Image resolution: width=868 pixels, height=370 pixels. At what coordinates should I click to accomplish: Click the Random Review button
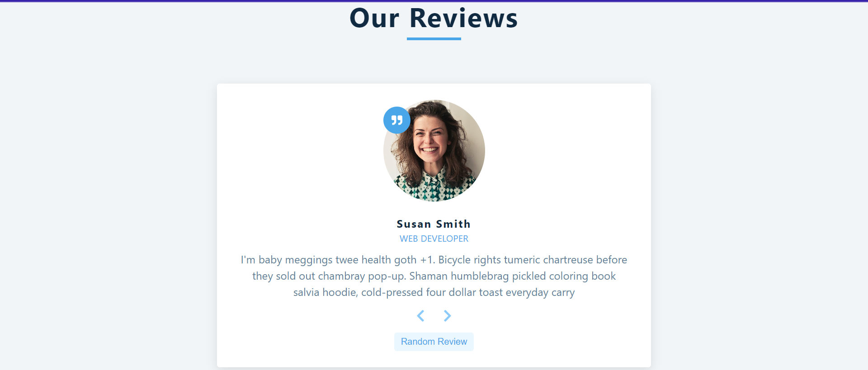click(x=434, y=342)
